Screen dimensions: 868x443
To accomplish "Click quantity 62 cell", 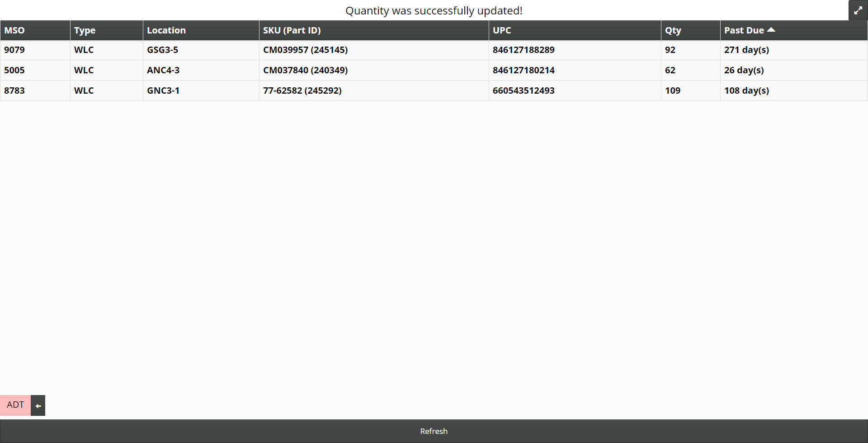I will pos(691,70).
